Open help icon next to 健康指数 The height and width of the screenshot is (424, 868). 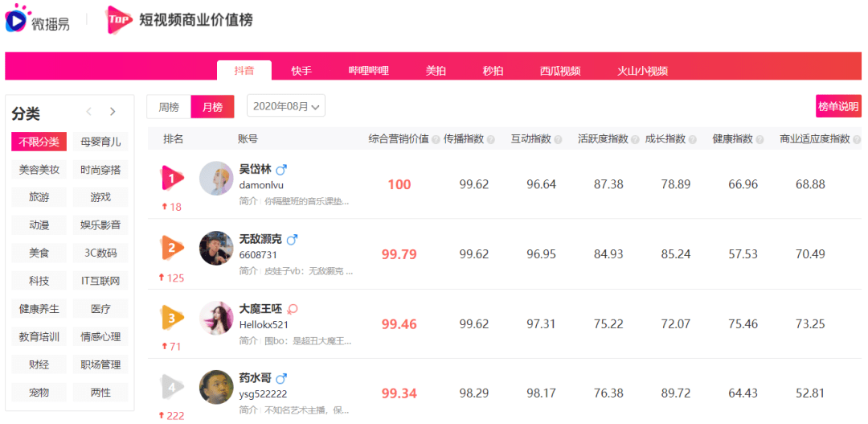click(x=759, y=140)
